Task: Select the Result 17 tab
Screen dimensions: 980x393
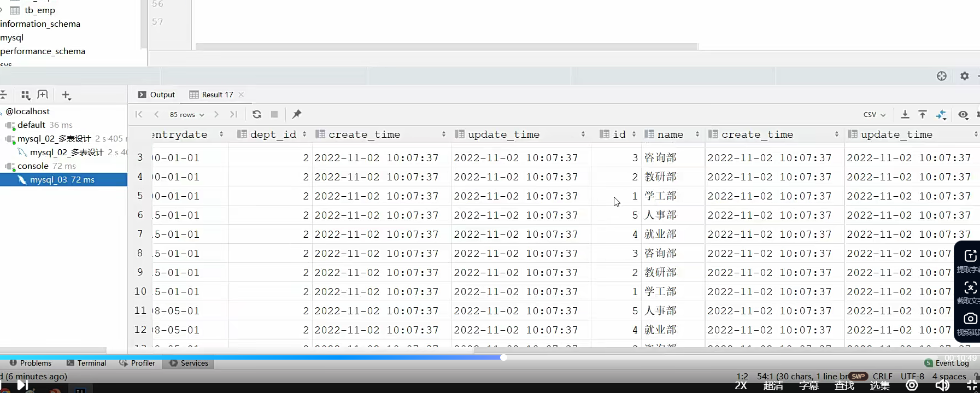Action: [x=217, y=95]
